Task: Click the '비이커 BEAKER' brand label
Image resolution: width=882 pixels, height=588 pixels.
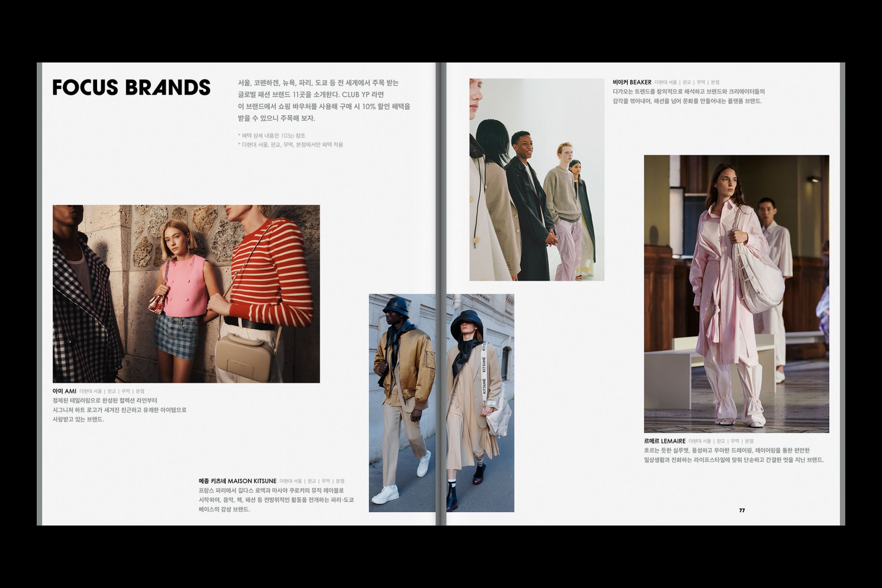Action: (x=632, y=82)
